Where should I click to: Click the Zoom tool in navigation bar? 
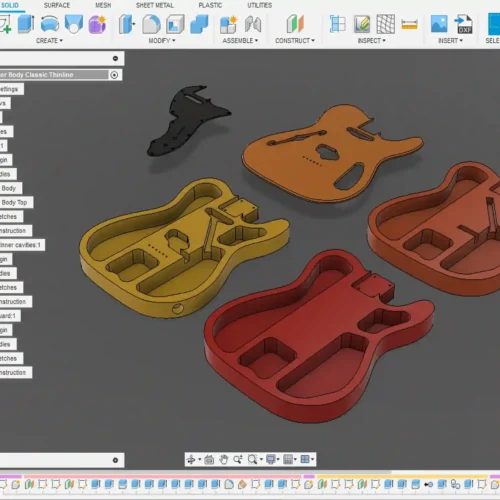click(x=238, y=460)
